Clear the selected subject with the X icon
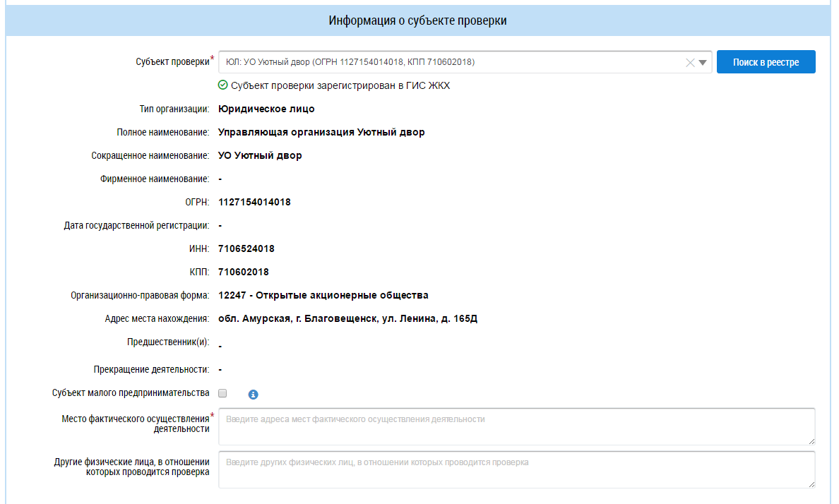 (690, 63)
